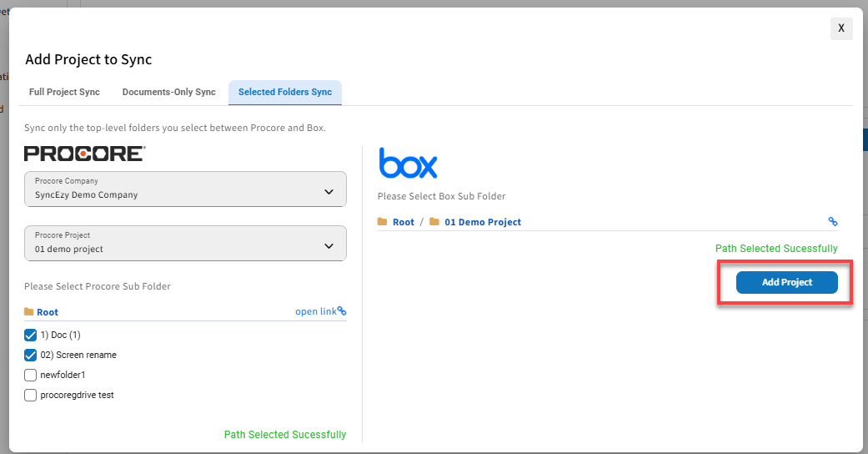
Task: Click the folder icon before 01 Demo Project
Action: click(x=434, y=221)
